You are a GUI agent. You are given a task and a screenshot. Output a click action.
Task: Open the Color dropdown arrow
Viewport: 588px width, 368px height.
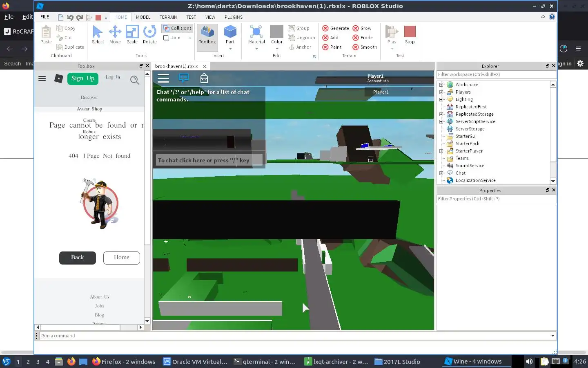[x=277, y=49]
